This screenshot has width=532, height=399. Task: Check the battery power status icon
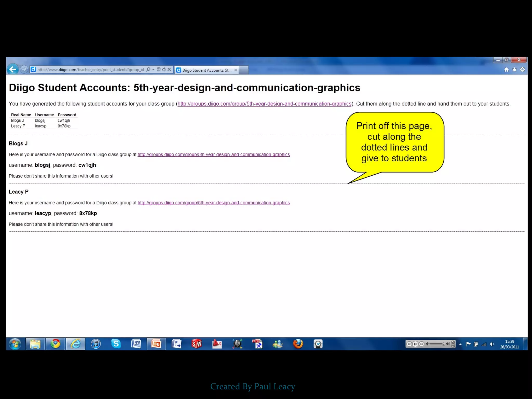(x=476, y=344)
